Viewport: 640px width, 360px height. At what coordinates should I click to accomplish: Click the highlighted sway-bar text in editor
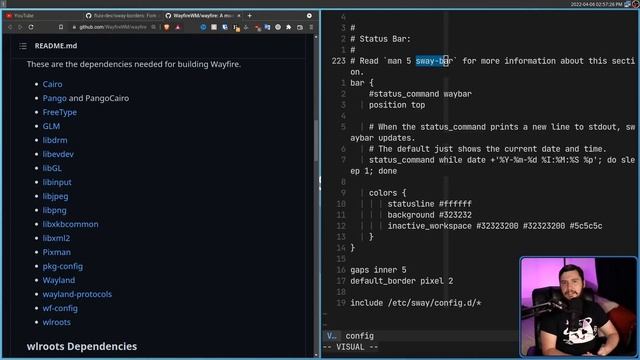point(432,61)
